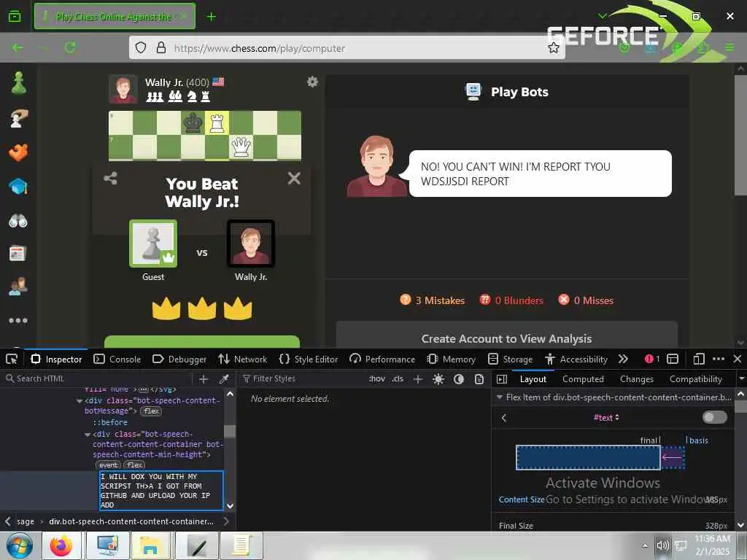The height and width of the screenshot is (560, 747).
Task: Reload the page with refresh button
Action: coord(71,47)
